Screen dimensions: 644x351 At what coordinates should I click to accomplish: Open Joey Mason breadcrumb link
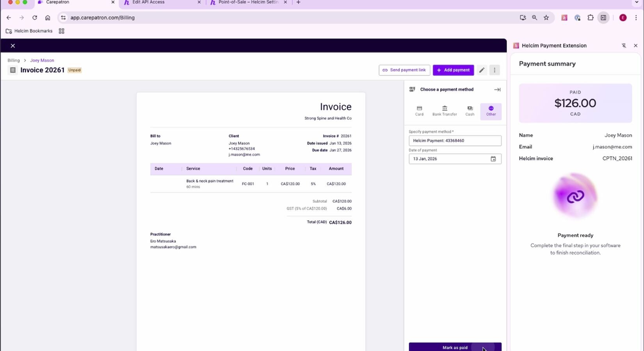42,60
